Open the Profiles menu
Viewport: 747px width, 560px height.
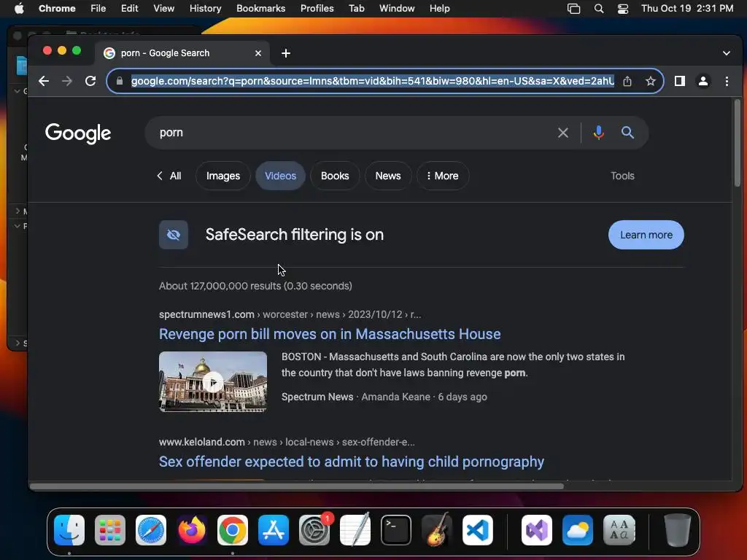click(317, 9)
